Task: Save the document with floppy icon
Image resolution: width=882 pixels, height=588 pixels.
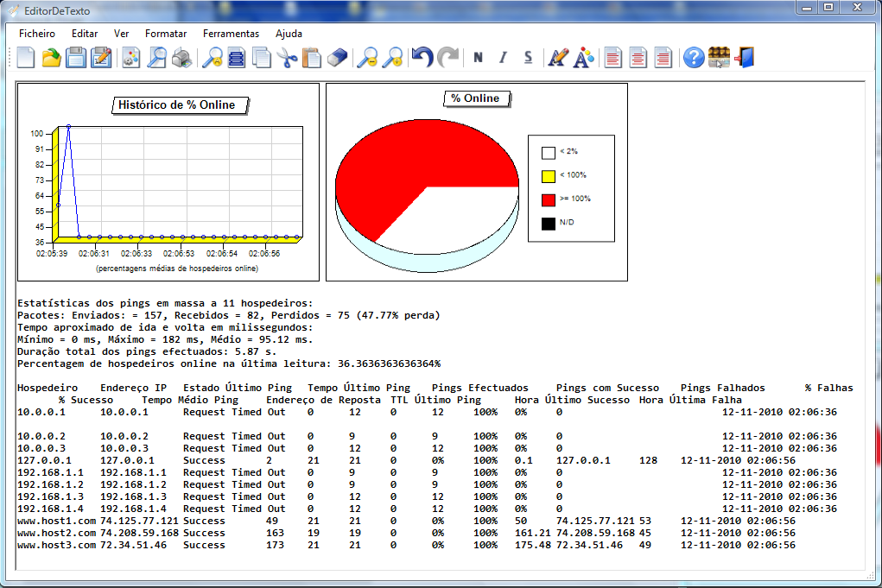Action: point(76,58)
